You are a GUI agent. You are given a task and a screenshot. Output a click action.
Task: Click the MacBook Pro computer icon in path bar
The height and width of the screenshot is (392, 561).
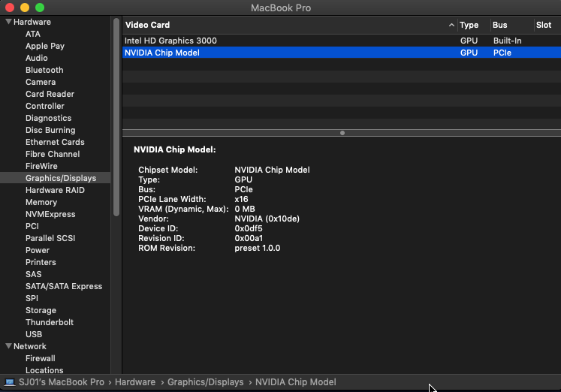(10, 382)
